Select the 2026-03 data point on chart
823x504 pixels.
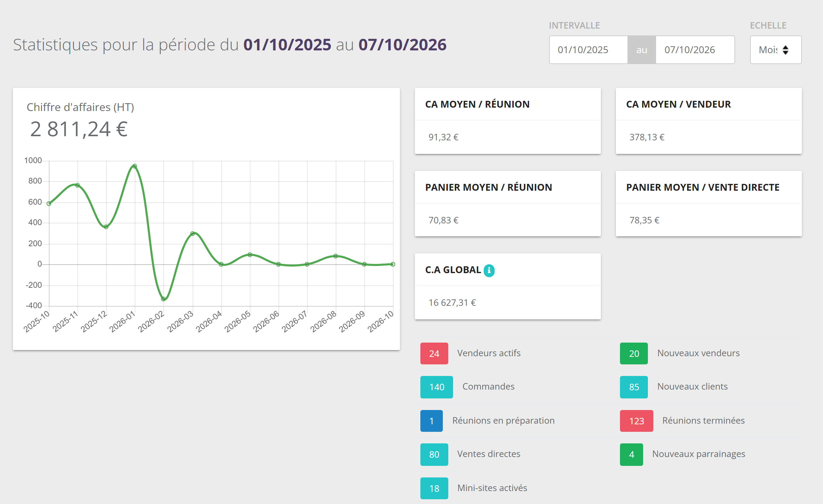point(192,234)
